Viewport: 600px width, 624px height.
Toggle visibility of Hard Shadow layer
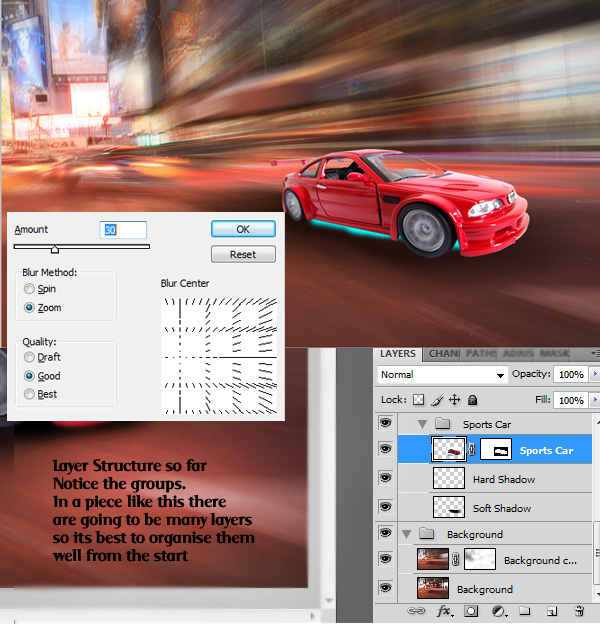pyautogui.click(x=385, y=477)
